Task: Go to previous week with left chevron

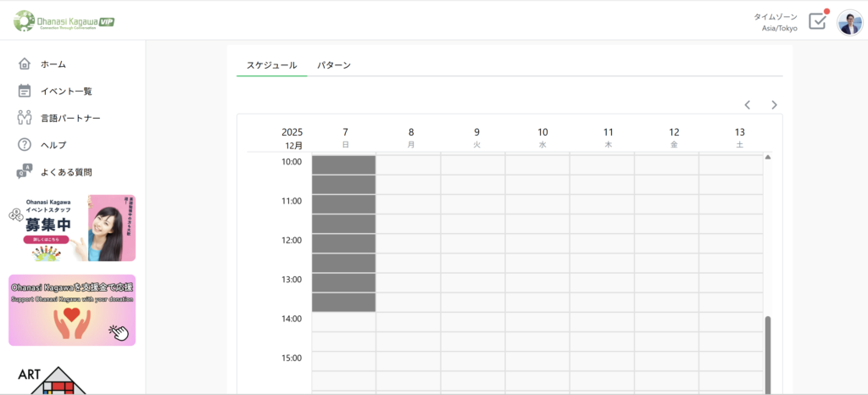Action: pyautogui.click(x=747, y=105)
